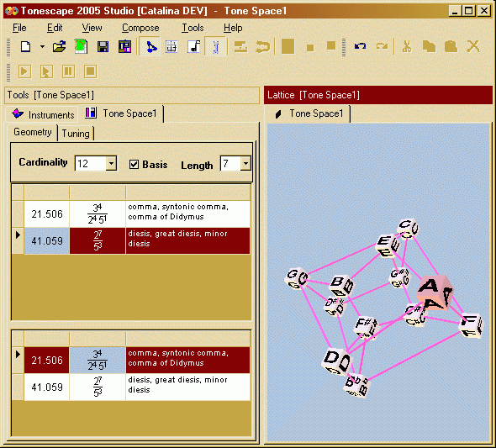Screen dimensions: 496x448
Task: Open the Cardinality dropdown
Action: (x=111, y=163)
